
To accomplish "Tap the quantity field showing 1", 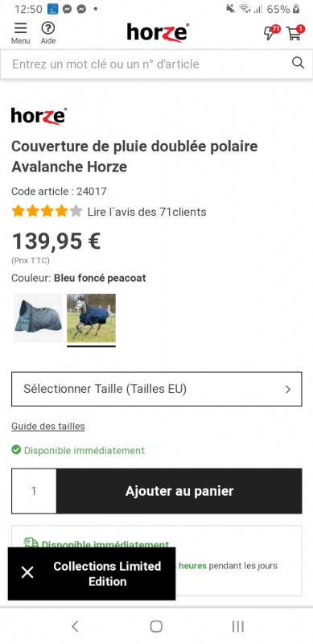I will pyautogui.click(x=34, y=491).
